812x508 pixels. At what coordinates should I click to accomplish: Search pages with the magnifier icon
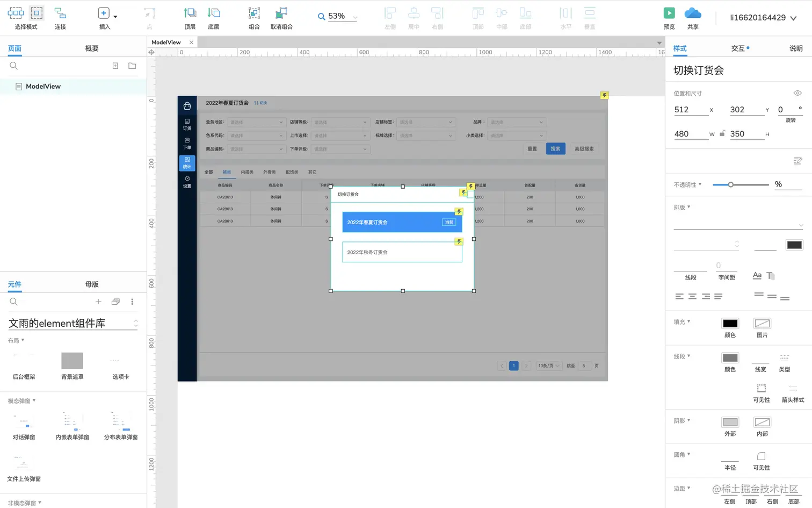pos(14,66)
